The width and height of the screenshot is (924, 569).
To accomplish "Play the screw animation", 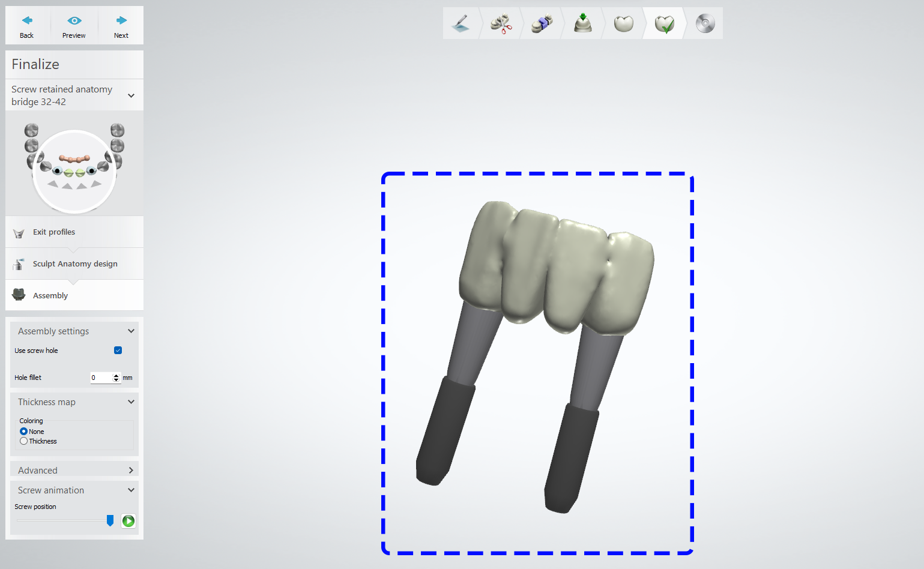I will pos(128,521).
